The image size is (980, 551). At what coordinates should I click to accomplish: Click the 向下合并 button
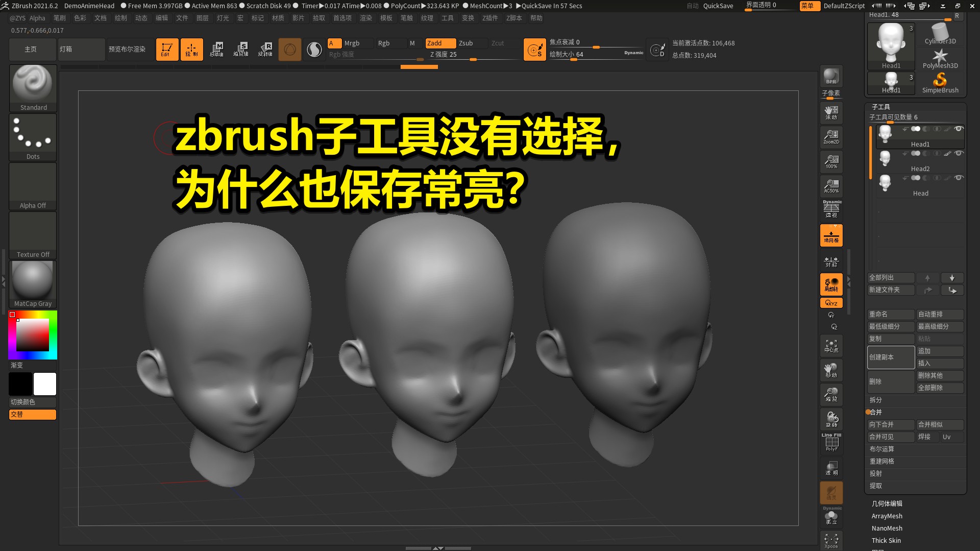click(x=890, y=424)
